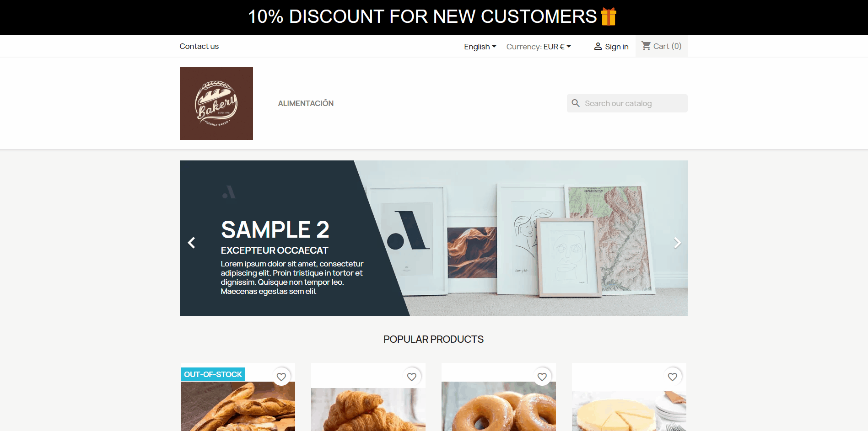Toggle wishlist heart on croissant product
The width and height of the screenshot is (868, 431).
click(x=412, y=377)
